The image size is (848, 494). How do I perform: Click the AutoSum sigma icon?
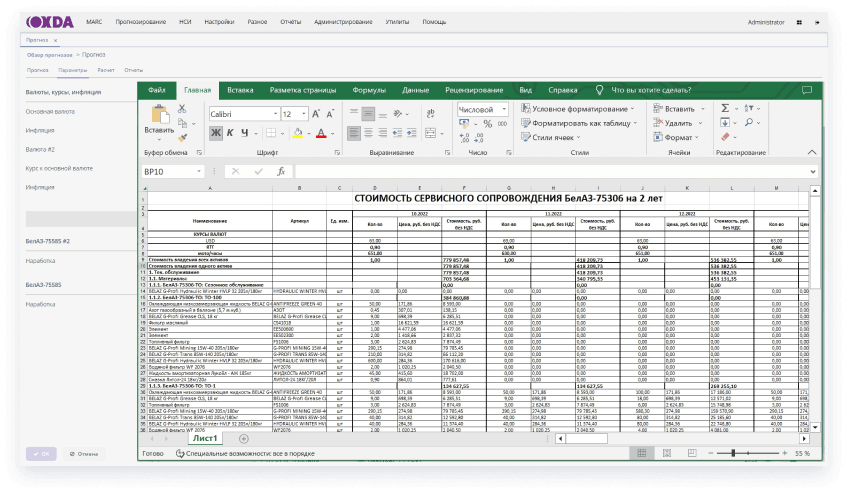coord(725,108)
